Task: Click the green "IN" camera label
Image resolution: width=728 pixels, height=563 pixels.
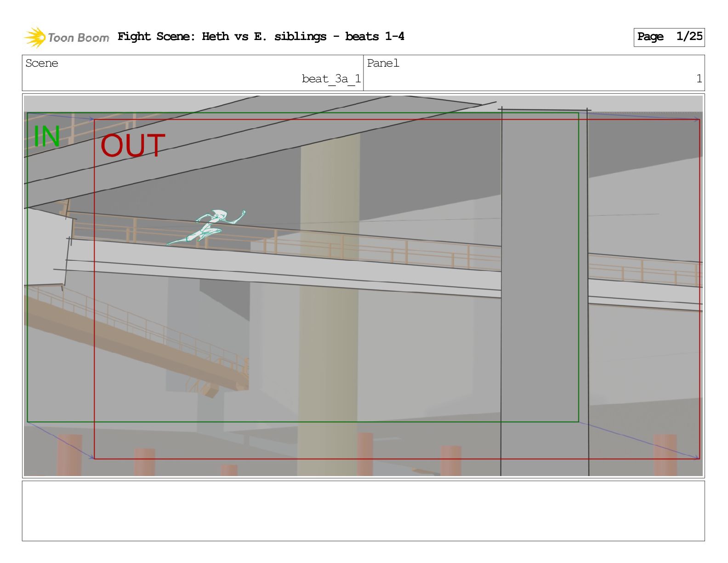Action: (x=46, y=137)
